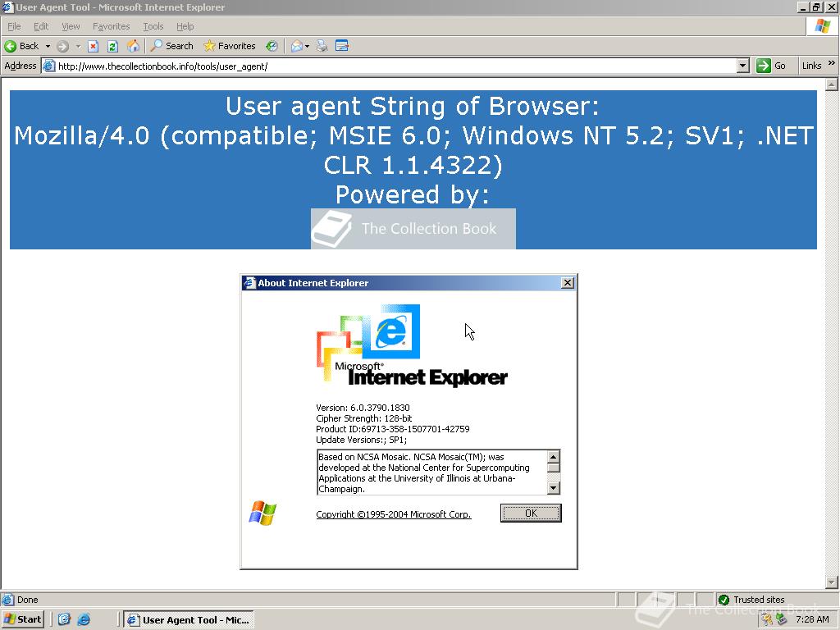Image resolution: width=840 pixels, height=630 pixels.
Task: Click the Mail icon in toolbar
Action: pyautogui.click(x=297, y=46)
